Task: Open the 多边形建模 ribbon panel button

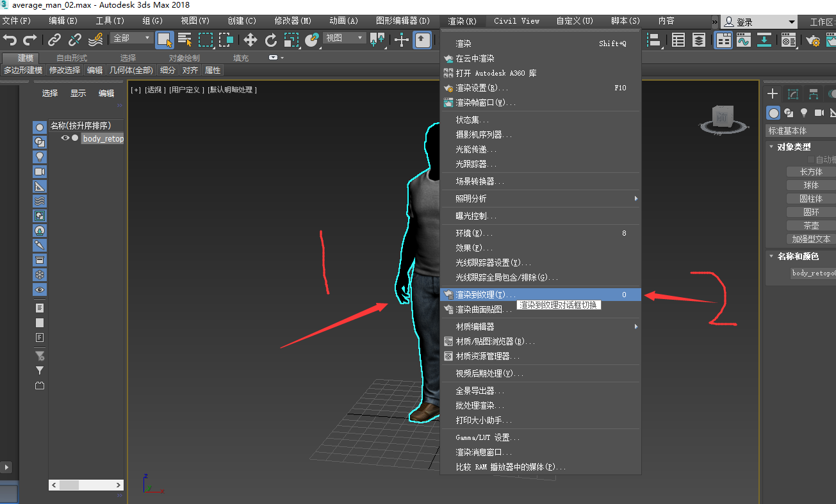Action: coord(23,70)
